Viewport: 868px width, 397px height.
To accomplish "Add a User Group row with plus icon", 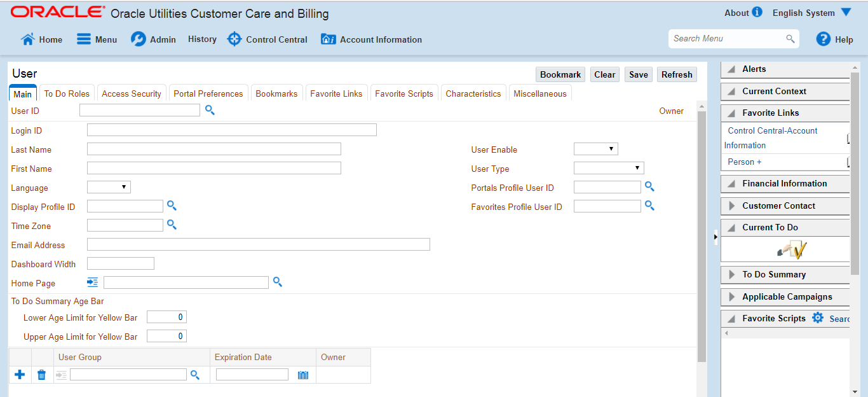I will pos(20,375).
